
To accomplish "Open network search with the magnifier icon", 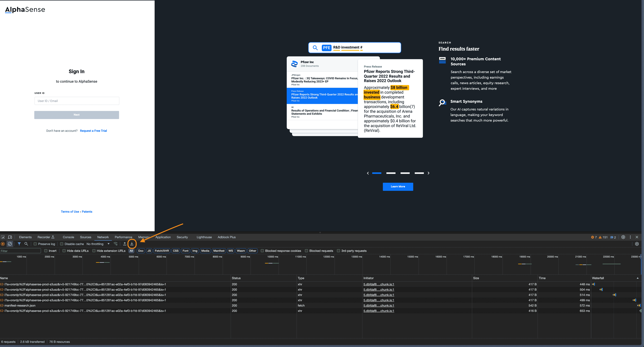I will click(26, 244).
